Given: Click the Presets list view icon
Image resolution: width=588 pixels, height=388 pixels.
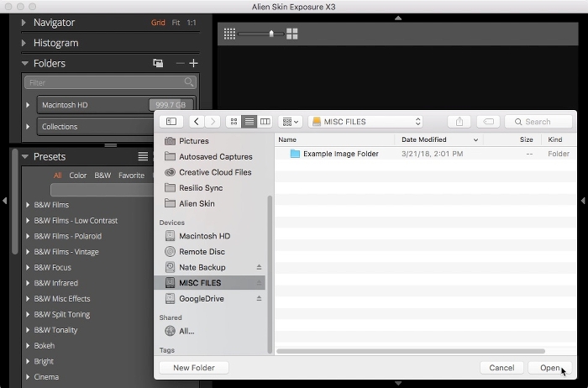Looking at the screenshot, I should 143,157.
